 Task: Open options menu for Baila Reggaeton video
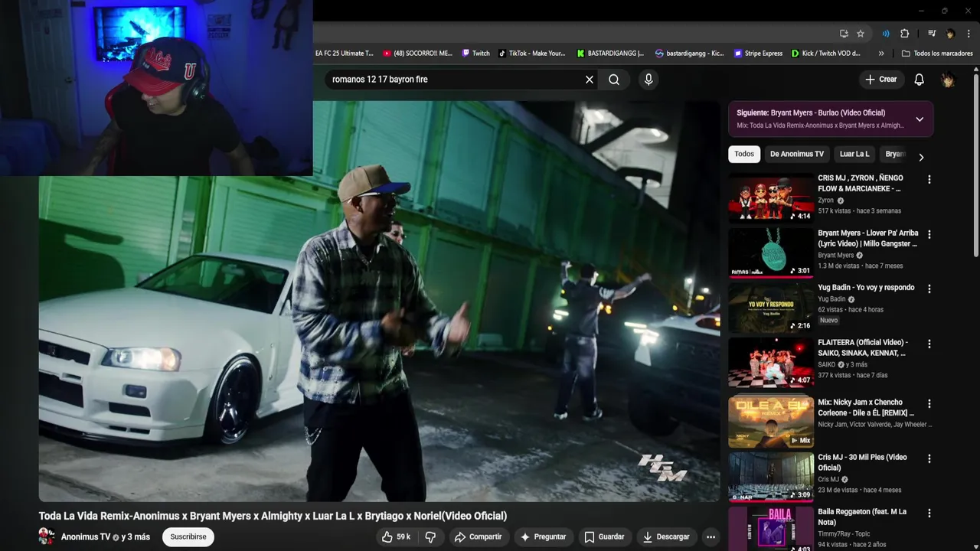tap(929, 513)
